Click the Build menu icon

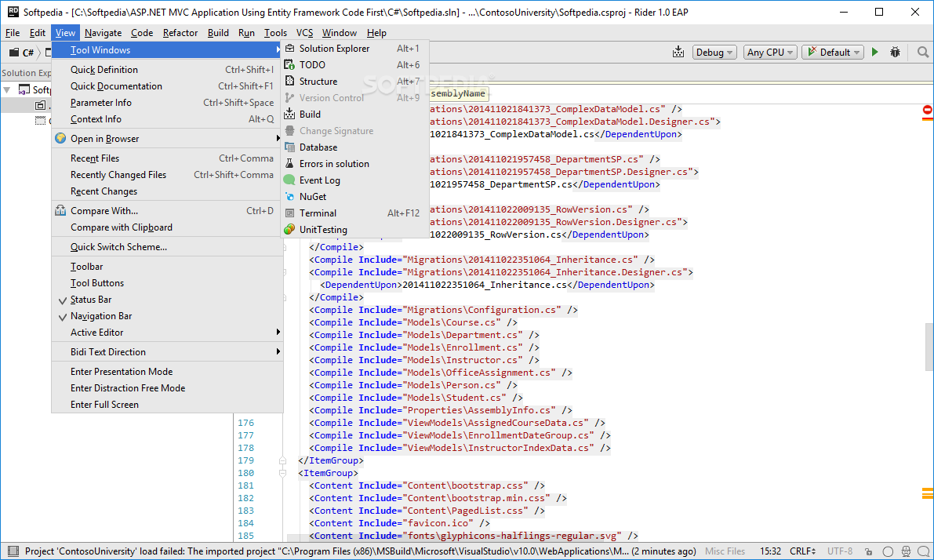pyautogui.click(x=289, y=114)
